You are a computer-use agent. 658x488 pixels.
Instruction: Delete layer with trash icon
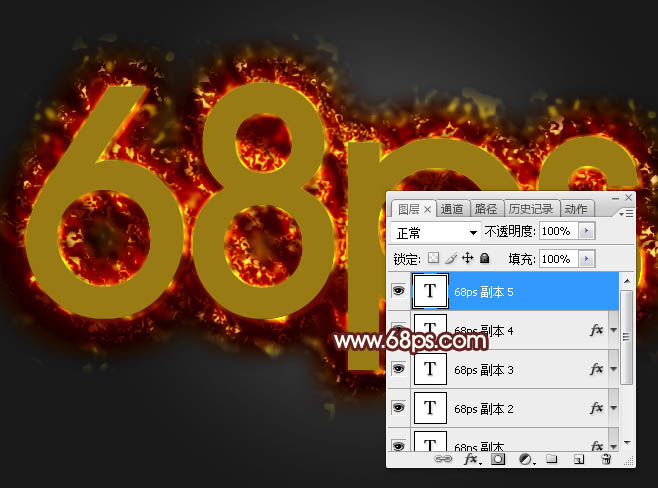(x=606, y=459)
